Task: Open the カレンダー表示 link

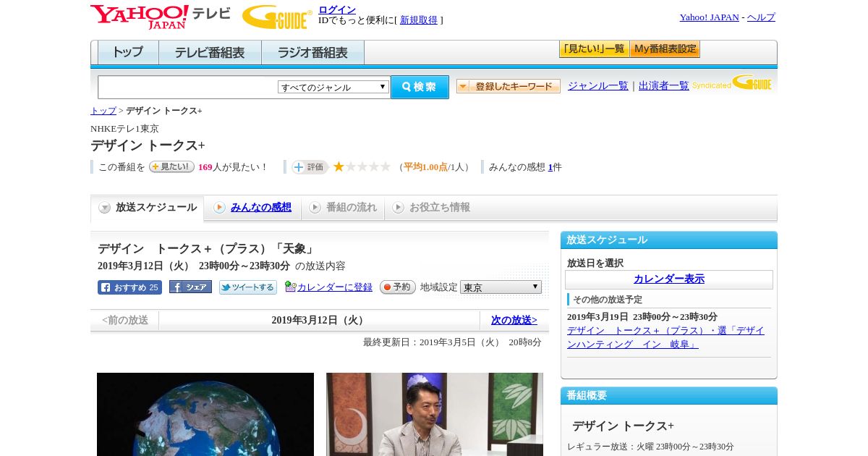Action: coord(669,279)
